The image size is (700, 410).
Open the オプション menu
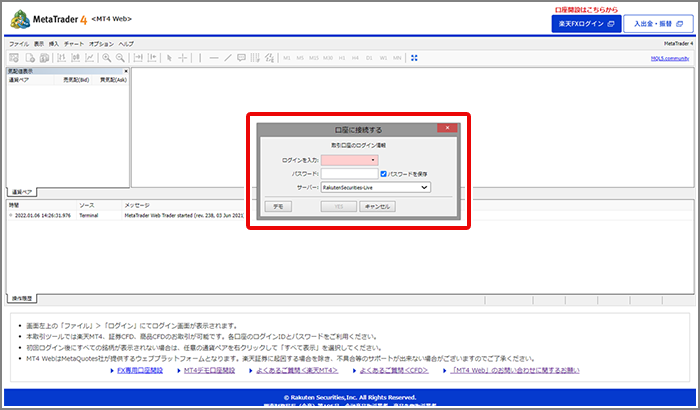click(x=101, y=44)
